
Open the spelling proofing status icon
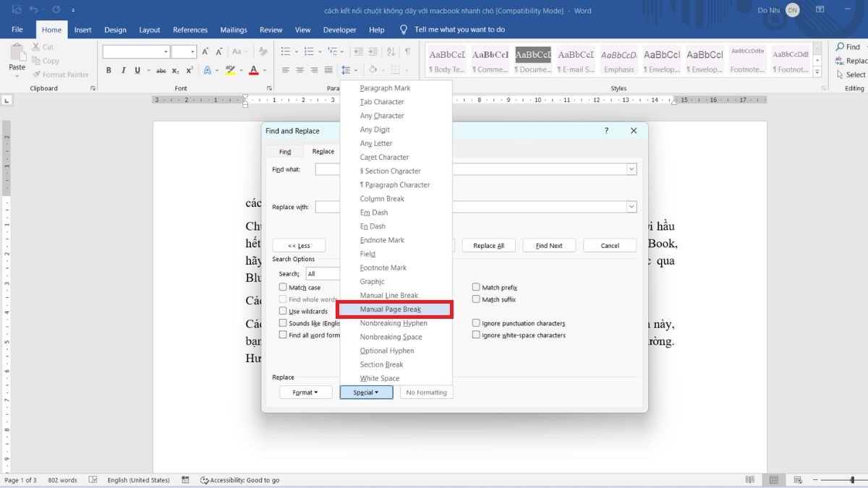pos(93,480)
